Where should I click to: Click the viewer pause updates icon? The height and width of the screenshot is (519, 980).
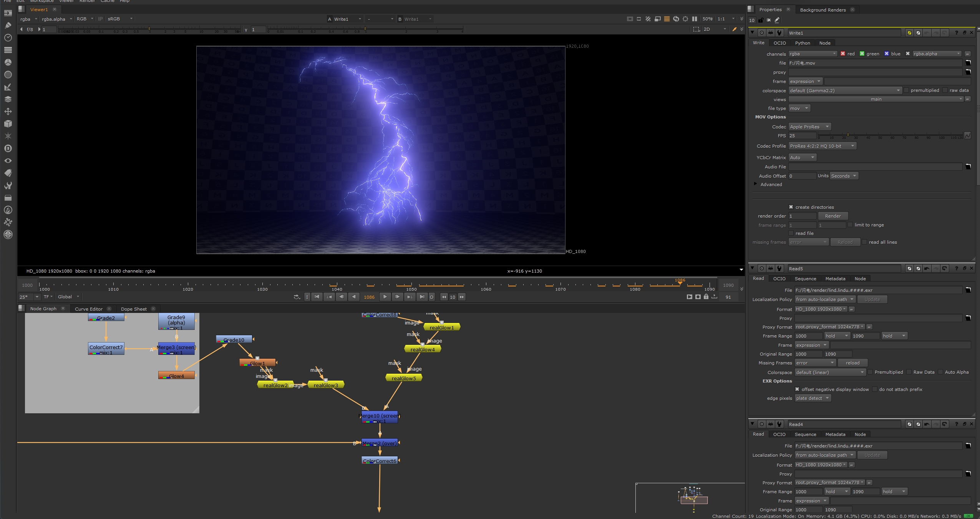click(x=695, y=19)
